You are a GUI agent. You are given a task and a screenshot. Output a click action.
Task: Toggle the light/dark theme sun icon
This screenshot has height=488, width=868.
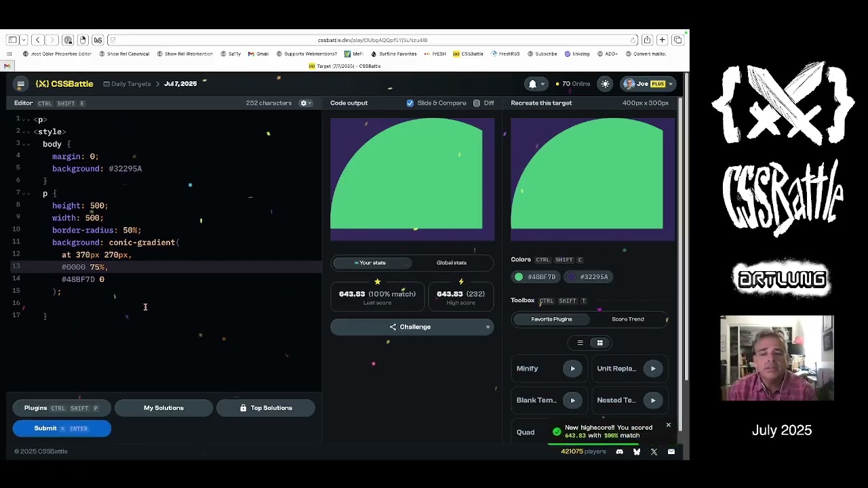(605, 84)
